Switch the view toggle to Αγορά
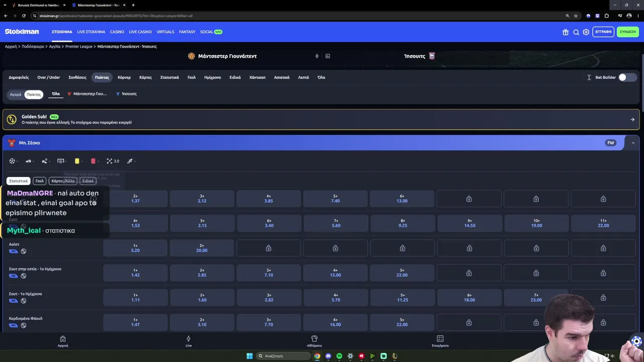This screenshot has width=644, height=362. click(x=16, y=95)
